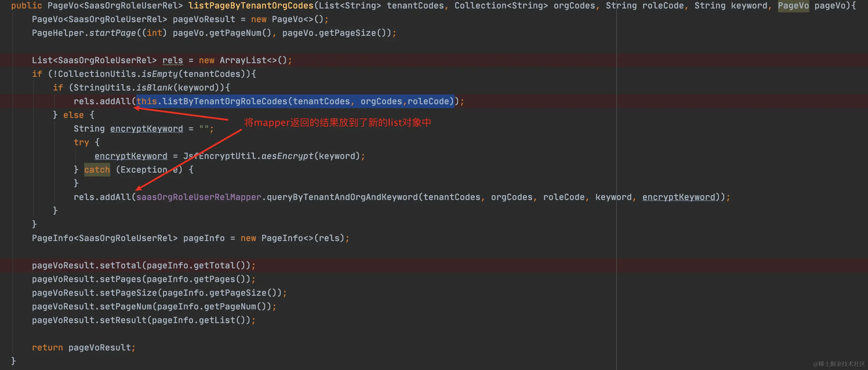
Task: Click the queryByTenantAndOrgAndKeyword method call
Action: [342, 197]
